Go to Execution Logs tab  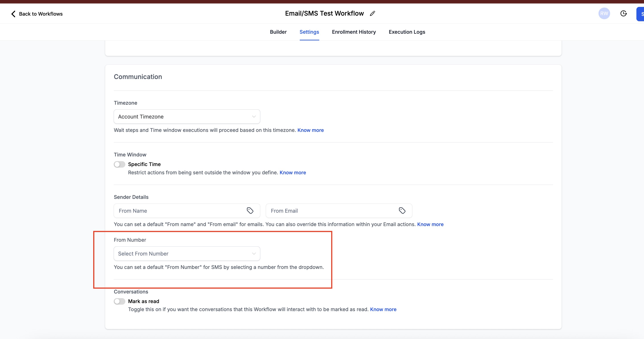(x=407, y=32)
